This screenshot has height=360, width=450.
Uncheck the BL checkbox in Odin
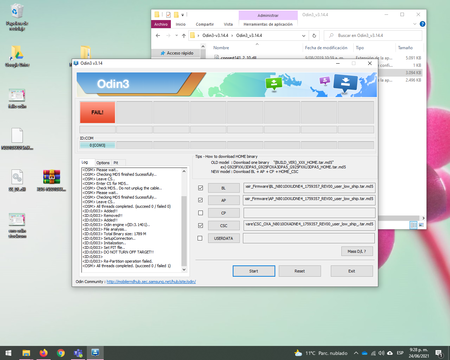pyautogui.click(x=200, y=188)
